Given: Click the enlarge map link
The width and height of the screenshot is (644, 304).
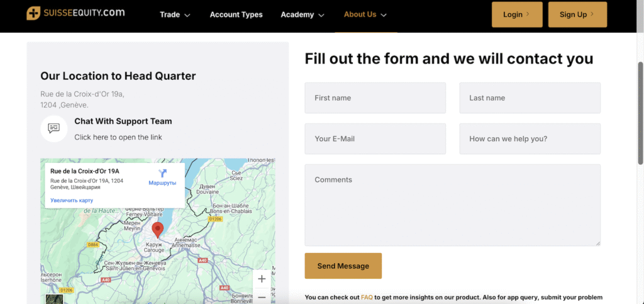Looking at the screenshot, I should (72, 201).
